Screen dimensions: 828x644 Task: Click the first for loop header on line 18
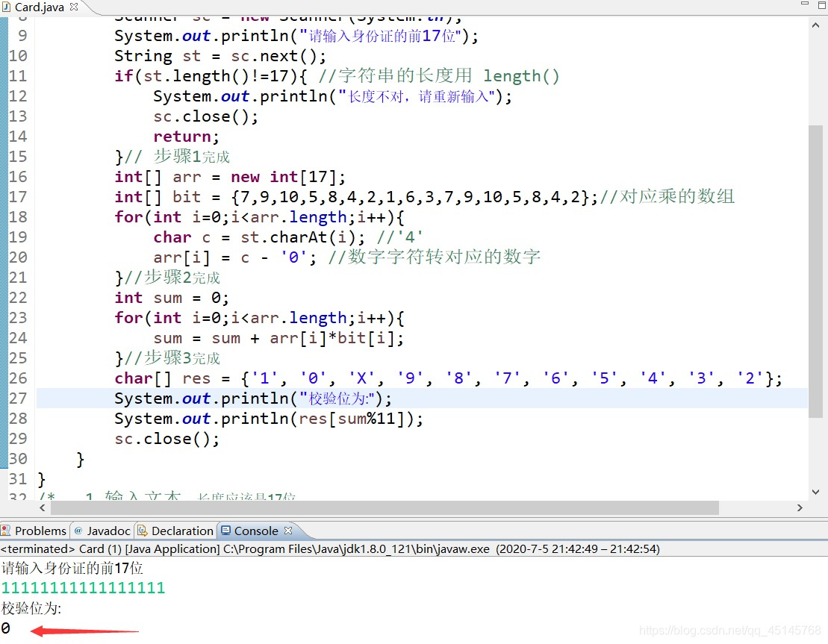[x=259, y=217]
